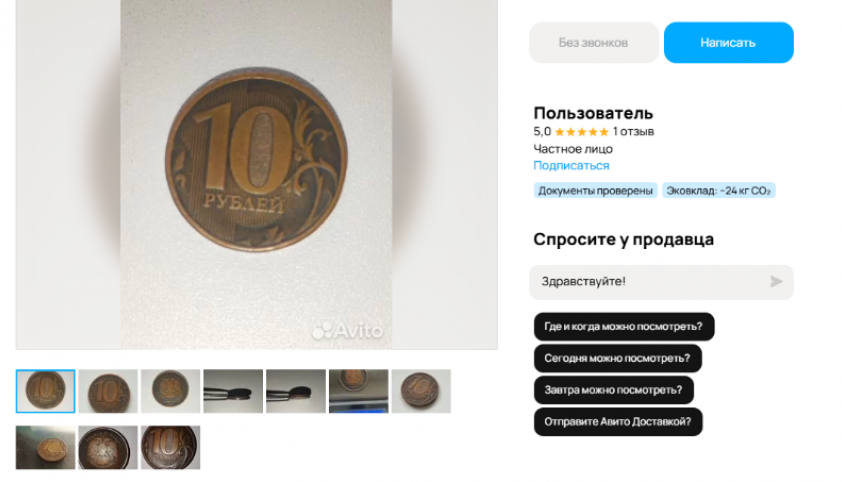
Task: Follow the seller via Подписаться link
Action: point(571,165)
